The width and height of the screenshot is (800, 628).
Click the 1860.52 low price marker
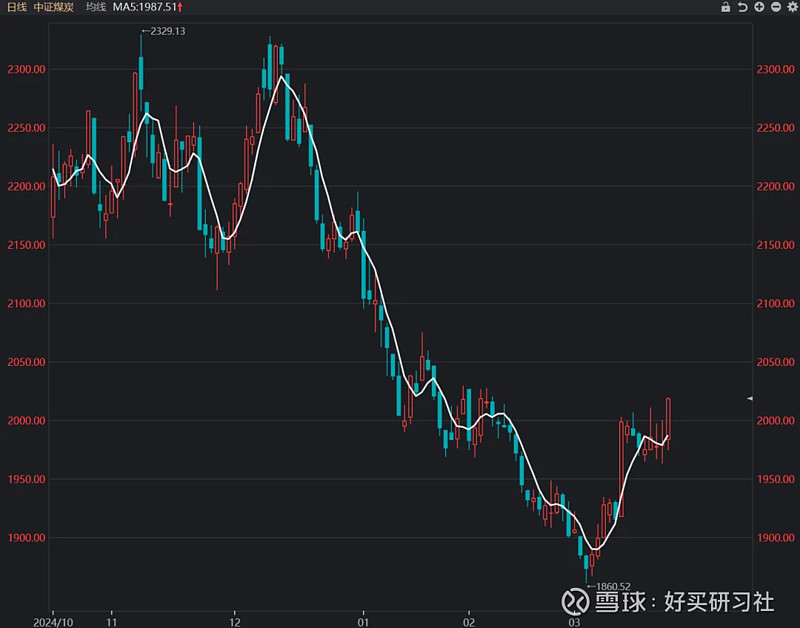coord(609,587)
